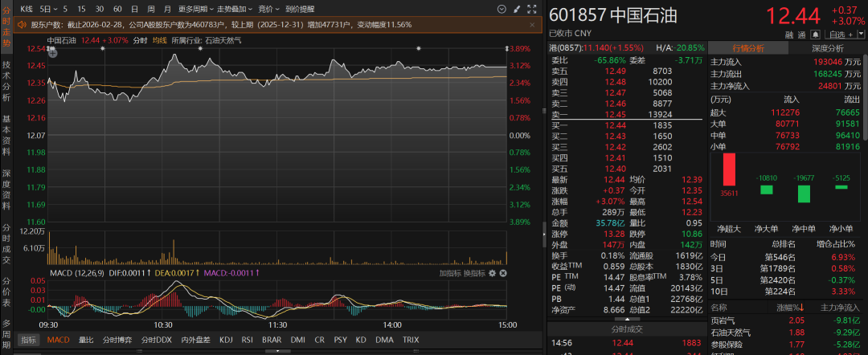Select the 30 minute period

(x=100, y=9)
